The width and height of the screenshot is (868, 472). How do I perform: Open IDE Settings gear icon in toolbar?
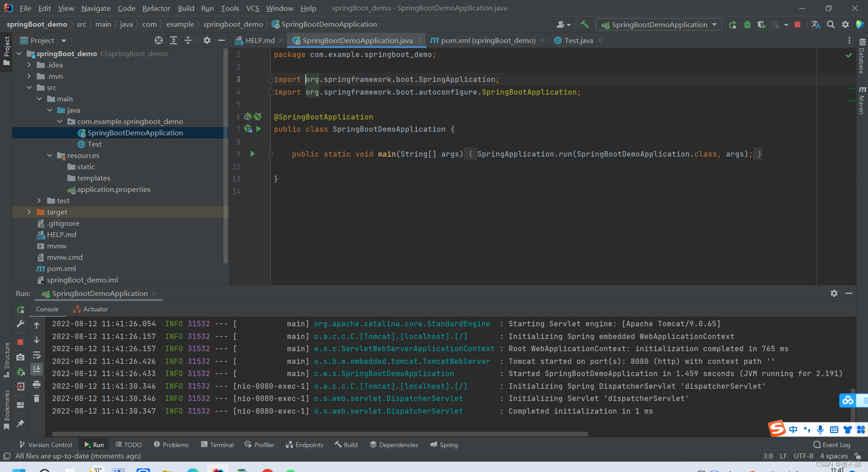pyautogui.click(x=845, y=24)
